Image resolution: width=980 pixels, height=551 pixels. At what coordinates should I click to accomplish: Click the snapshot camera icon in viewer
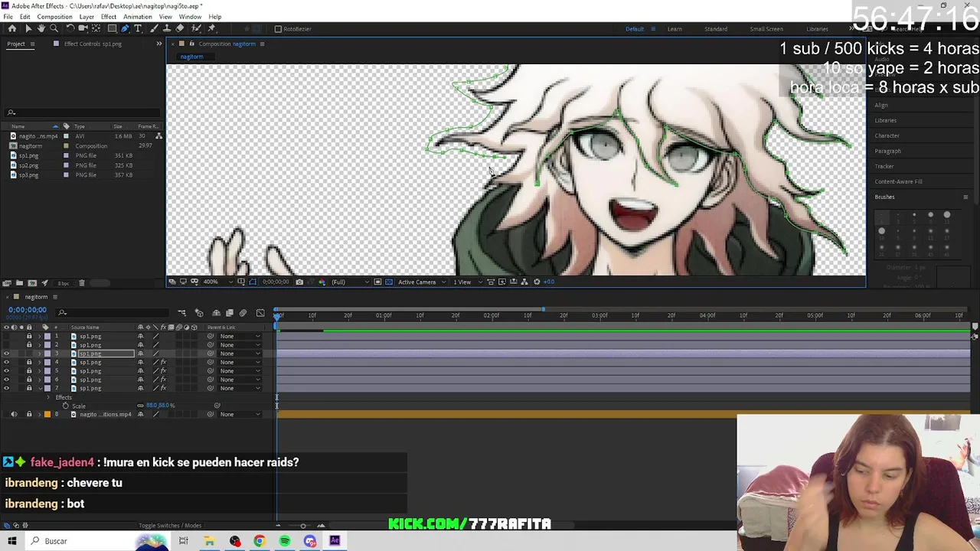coord(299,282)
